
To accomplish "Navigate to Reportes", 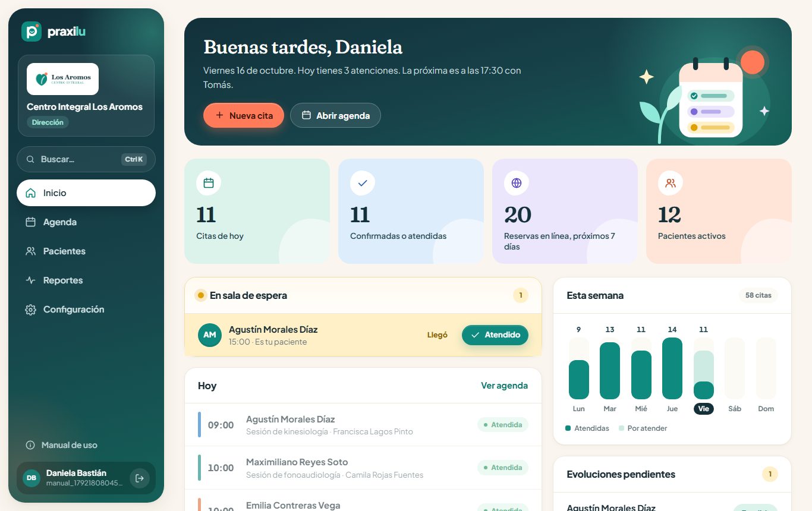I will [86, 280].
